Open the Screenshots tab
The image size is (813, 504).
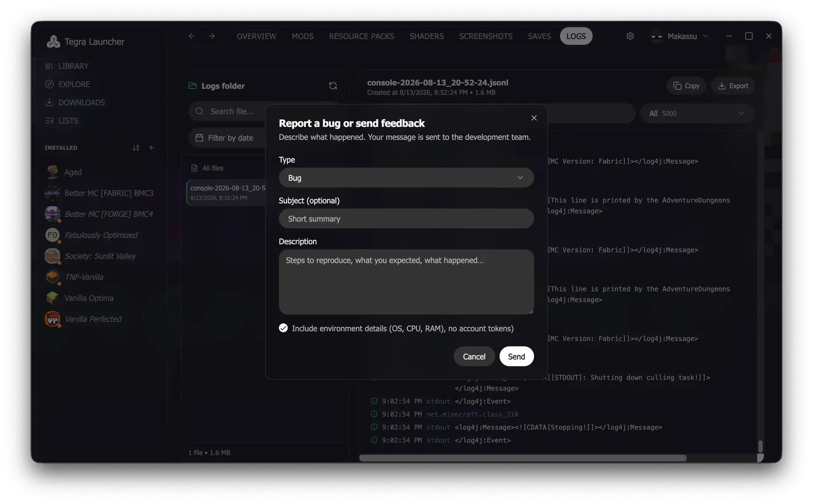pyautogui.click(x=486, y=36)
